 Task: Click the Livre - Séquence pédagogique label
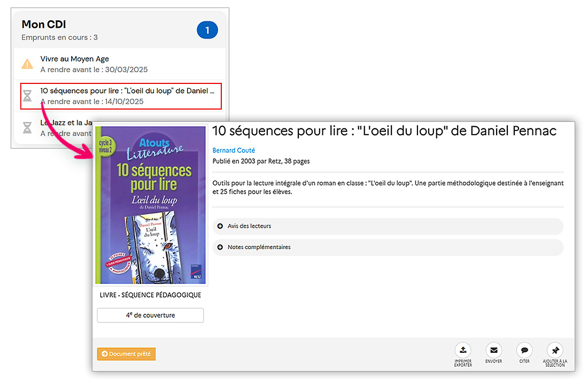(150, 295)
